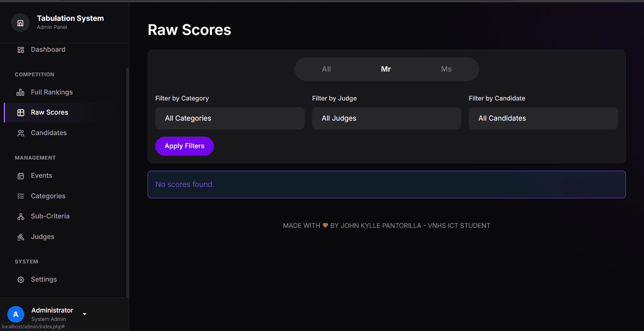Viewport: 644px width, 331px height.
Task: Select the Ms segment toggle
Action: point(446,69)
